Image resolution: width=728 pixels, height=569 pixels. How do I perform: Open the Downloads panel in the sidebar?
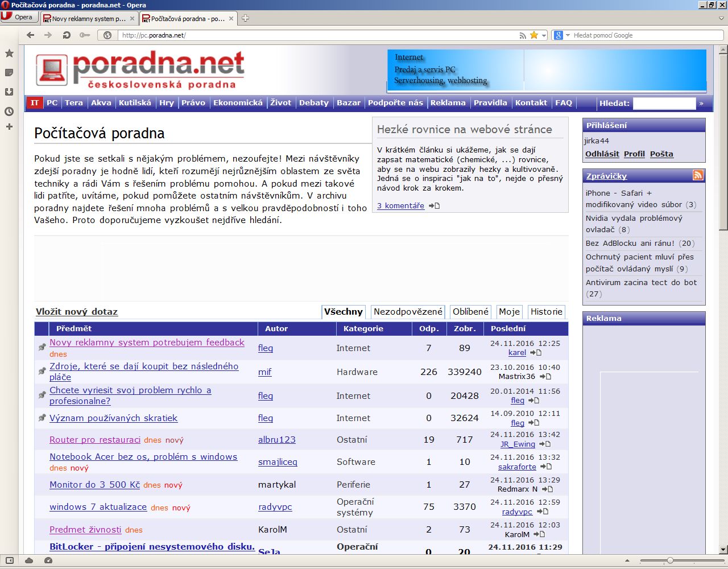(x=9, y=92)
